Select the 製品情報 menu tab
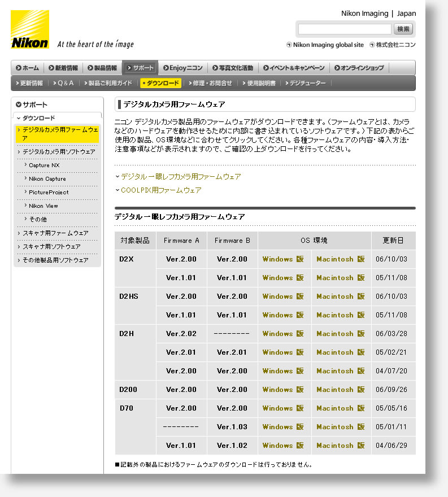This screenshot has width=448, height=497. tap(102, 68)
